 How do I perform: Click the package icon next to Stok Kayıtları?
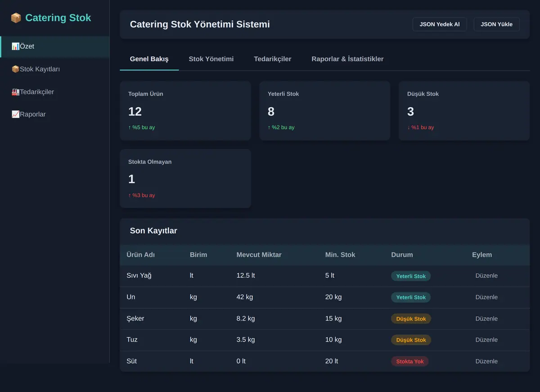pos(15,69)
